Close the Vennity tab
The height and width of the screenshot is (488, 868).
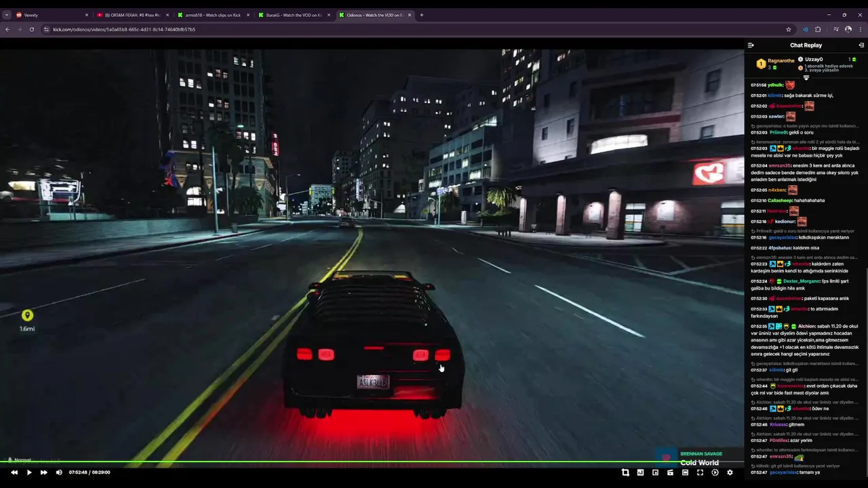click(87, 15)
